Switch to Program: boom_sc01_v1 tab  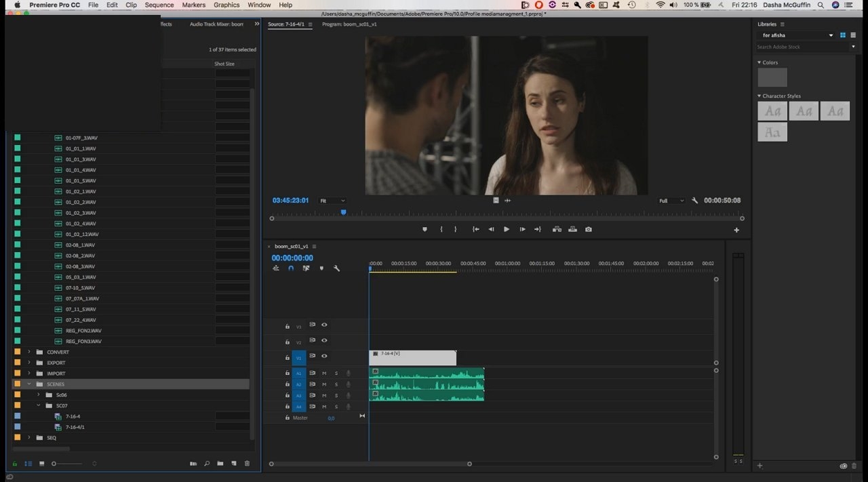(x=349, y=24)
